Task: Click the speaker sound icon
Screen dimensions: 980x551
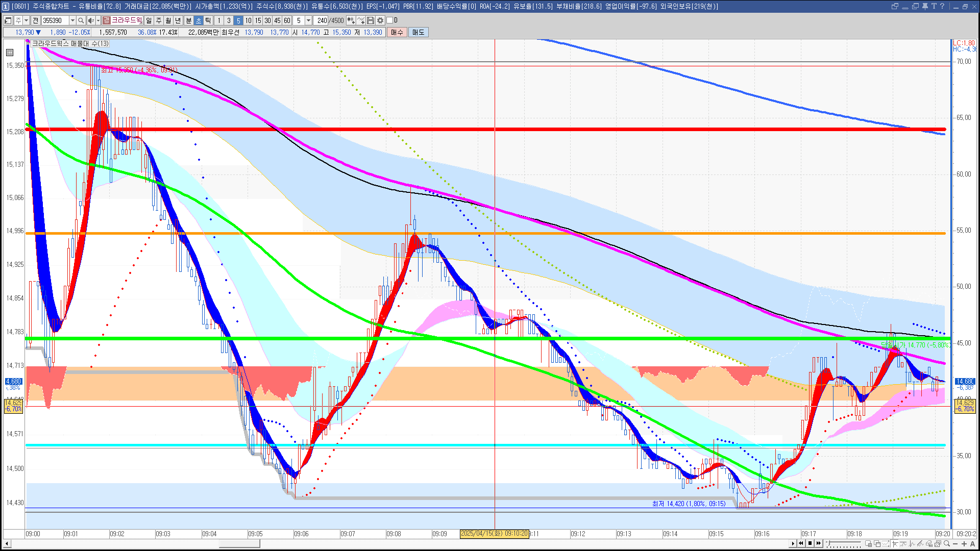Action: click(90, 20)
